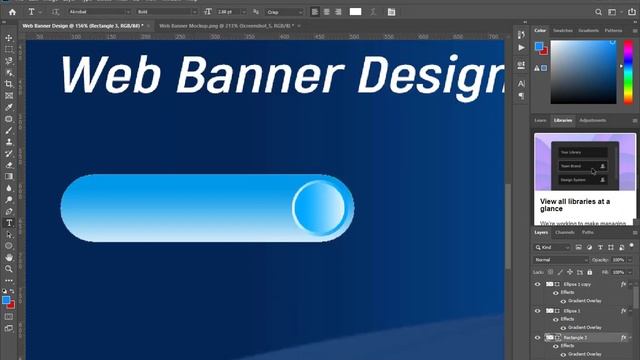Open the font family dropdown
The image size is (640, 360).
tap(100, 12)
